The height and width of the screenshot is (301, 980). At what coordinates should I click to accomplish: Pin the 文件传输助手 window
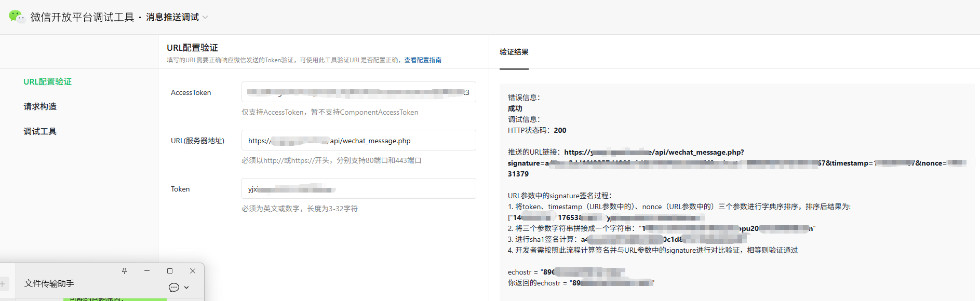(x=124, y=271)
